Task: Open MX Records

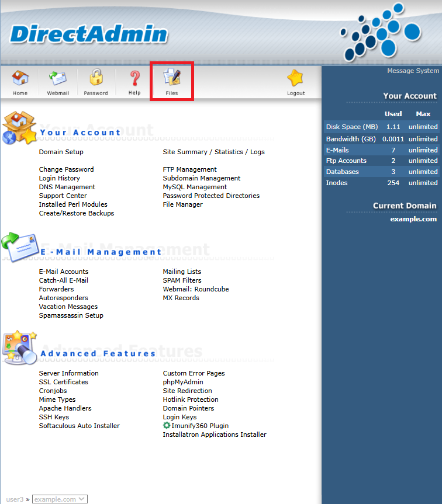Action: [181, 298]
